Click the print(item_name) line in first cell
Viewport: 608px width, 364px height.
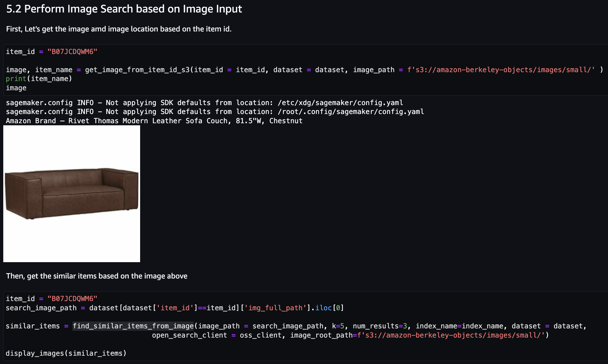pyautogui.click(x=39, y=79)
